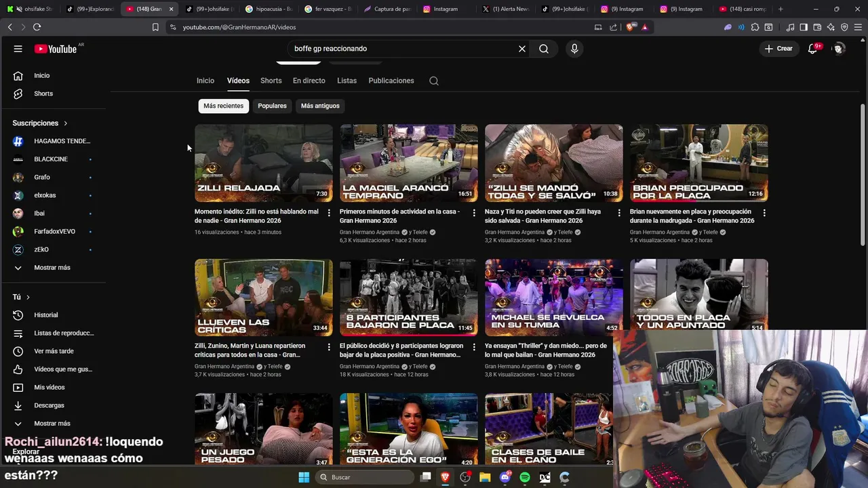Screen dimensions: 868x488
Task: Open browser extensions puzzle icon
Action: coord(755,27)
